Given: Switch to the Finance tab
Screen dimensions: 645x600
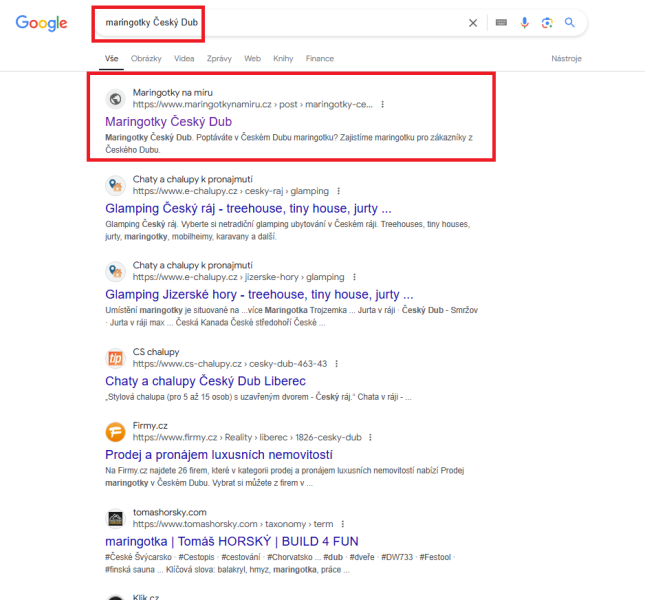Looking at the screenshot, I should [x=320, y=59].
